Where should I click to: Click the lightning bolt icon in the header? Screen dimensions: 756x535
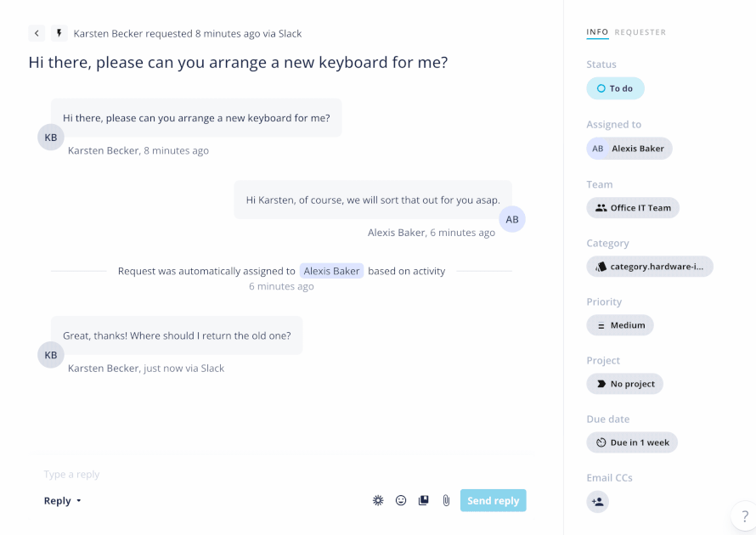(x=59, y=33)
